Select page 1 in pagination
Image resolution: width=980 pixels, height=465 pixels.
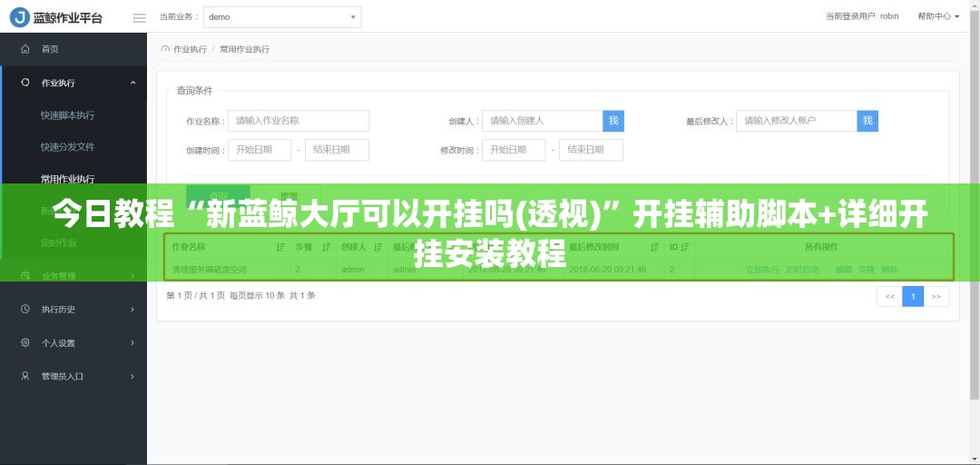tap(913, 297)
